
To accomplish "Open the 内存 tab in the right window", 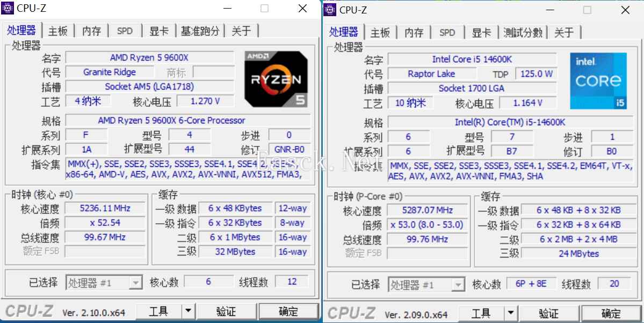I will tap(414, 32).
